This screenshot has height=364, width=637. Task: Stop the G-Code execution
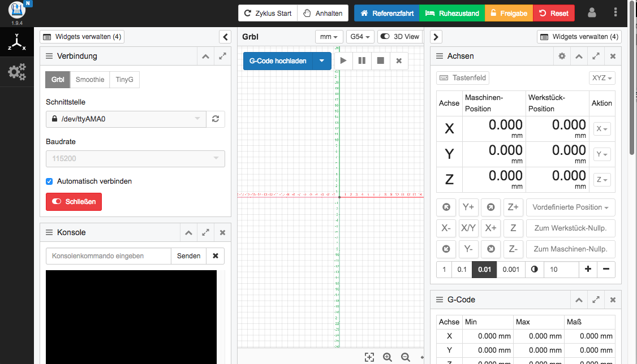(380, 61)
